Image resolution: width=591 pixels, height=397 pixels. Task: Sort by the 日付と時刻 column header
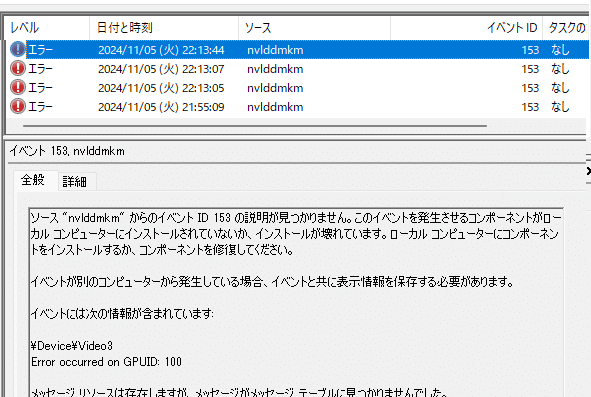pyautogui.click(x=164, y=28)
